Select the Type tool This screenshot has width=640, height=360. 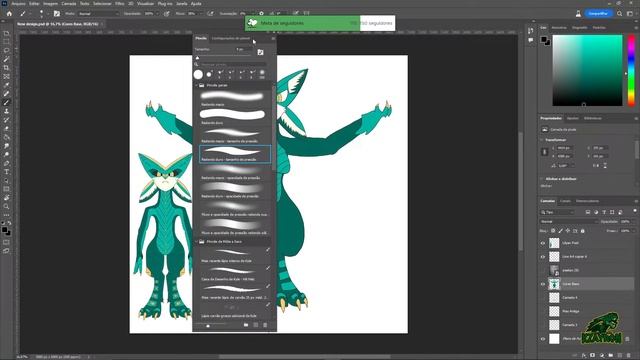coord(7,172)
